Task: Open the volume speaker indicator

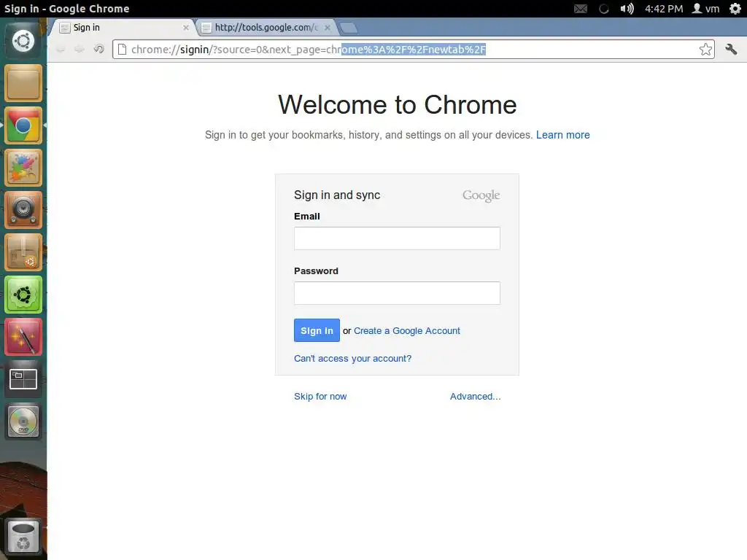Action: click(x=627, y=9)
